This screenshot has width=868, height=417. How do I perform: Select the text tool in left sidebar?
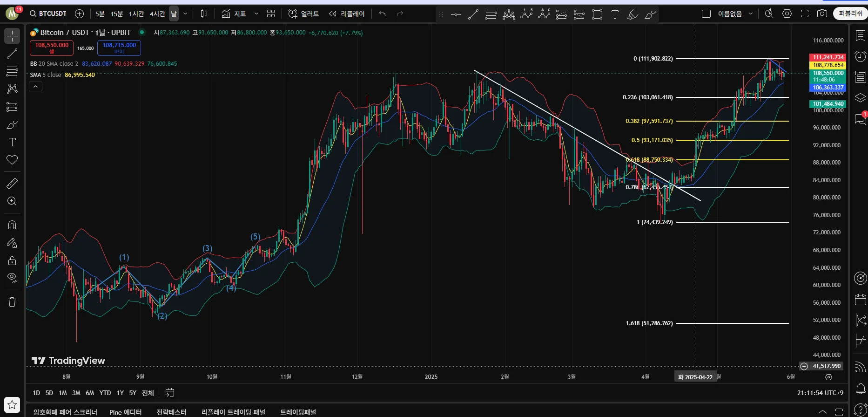12,142
